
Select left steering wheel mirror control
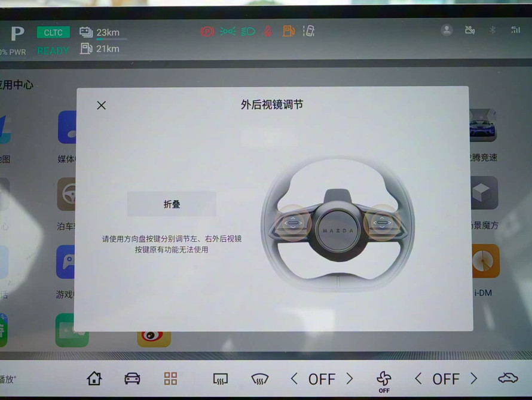coord(293,223)
